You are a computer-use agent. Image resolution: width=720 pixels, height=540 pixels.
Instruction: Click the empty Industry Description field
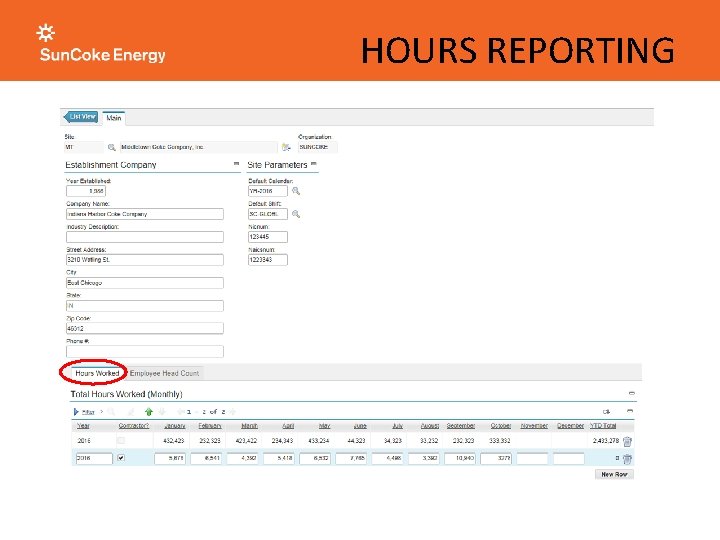pos(145,237)
